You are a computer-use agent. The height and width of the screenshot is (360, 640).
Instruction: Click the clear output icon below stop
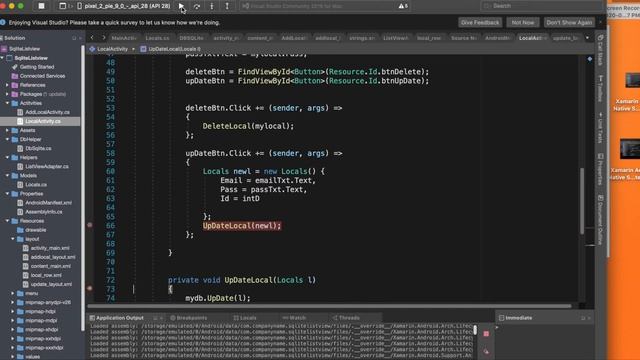[486, 351]
